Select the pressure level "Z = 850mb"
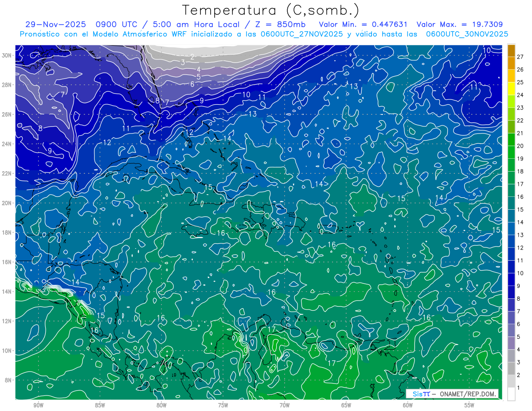 280,24
